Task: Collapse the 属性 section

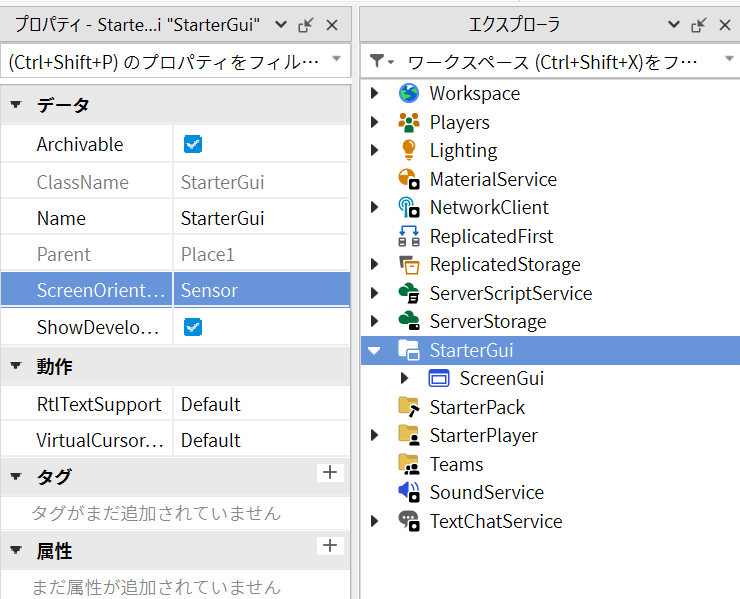Action: coord(16,550)
